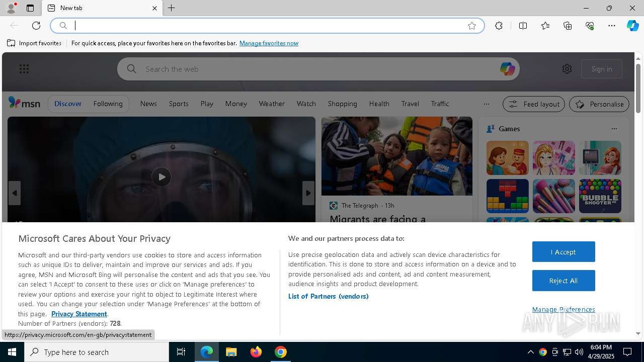
Task: Play the featured video
Action: click(x=162, y=177)
